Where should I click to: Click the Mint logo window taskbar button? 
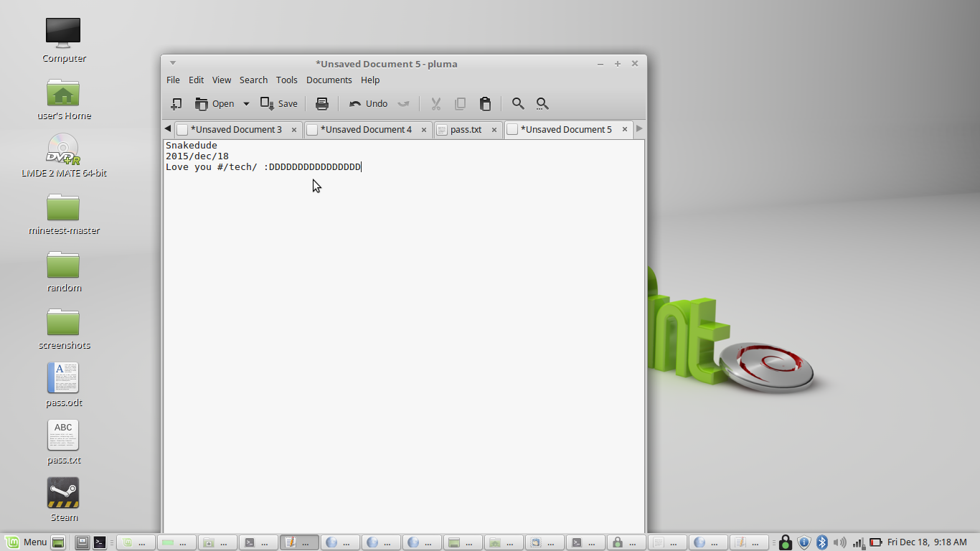136,542
